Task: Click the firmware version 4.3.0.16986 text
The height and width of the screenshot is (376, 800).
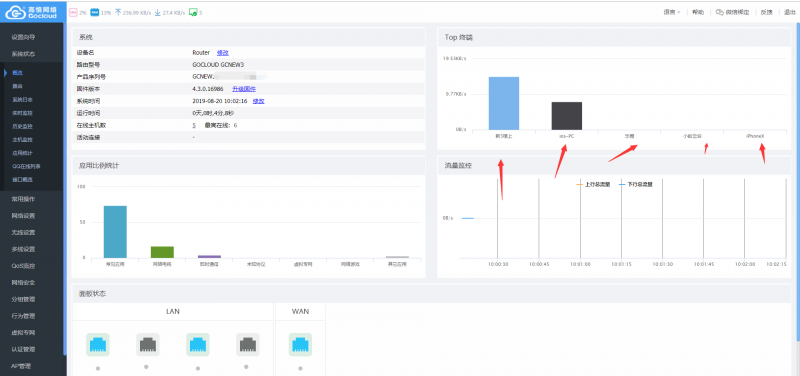Action: tap(209, 89)
